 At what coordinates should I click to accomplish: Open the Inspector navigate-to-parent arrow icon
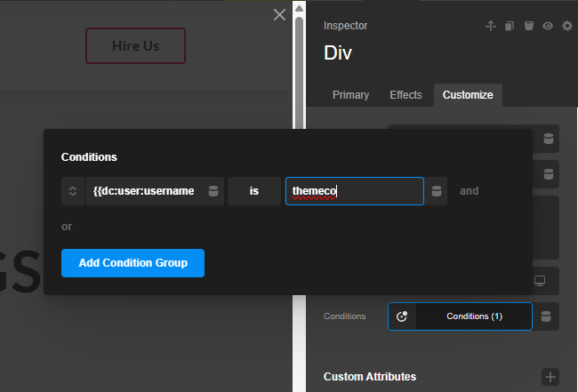(x=490, y=26)
